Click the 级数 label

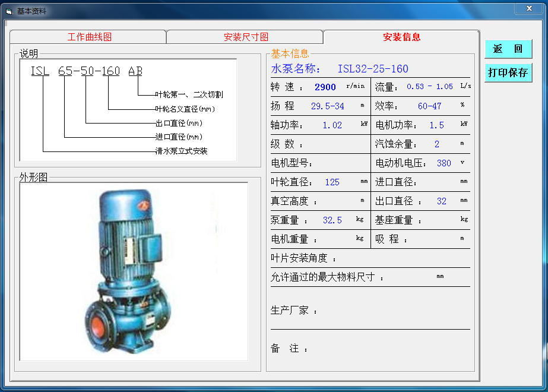click(x=286, y=144)
